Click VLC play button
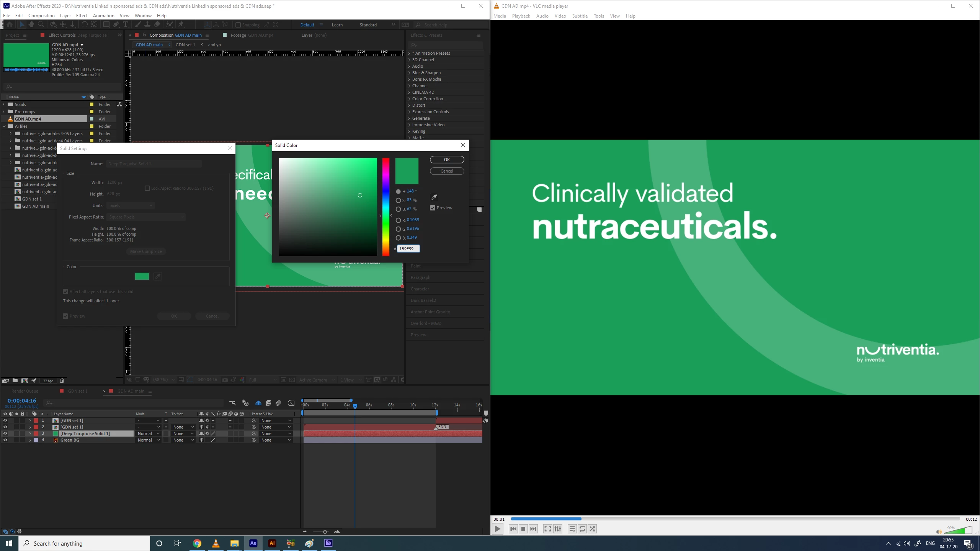Image resolution: width=980 pixels, height=551 pixels. coord(497,529)
